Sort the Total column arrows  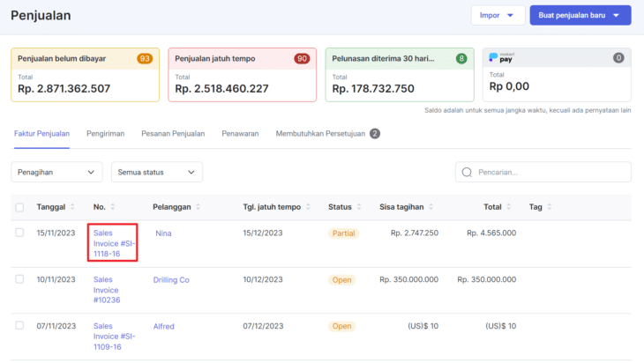click(x=511, y=207)
